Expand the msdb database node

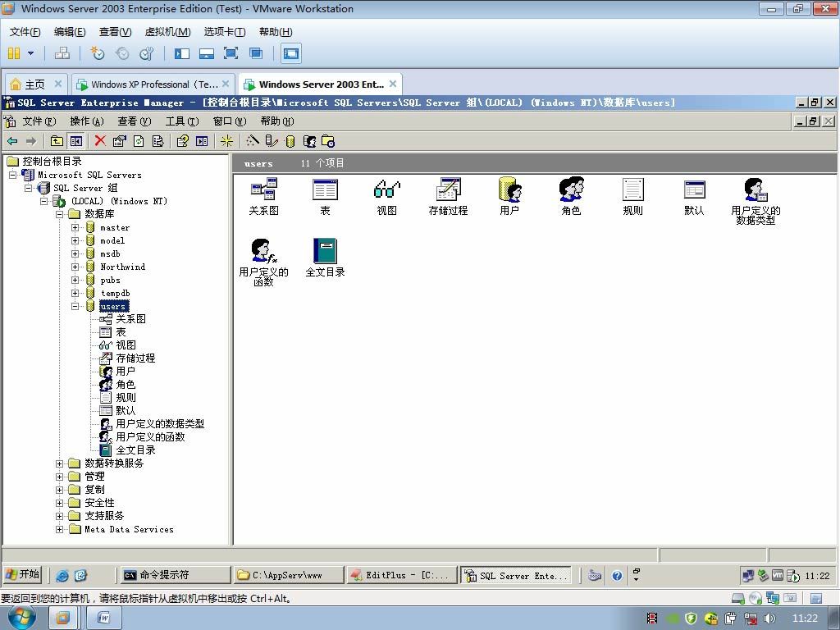pos(75,253)
